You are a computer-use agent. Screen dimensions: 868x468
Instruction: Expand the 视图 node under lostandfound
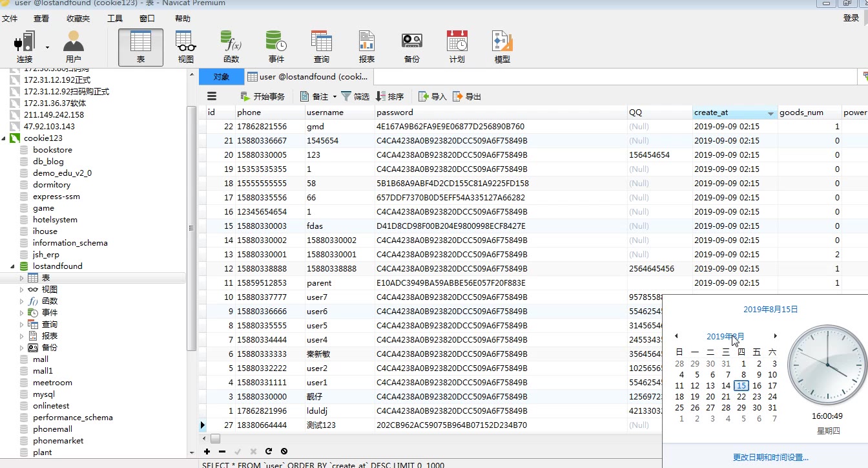21,290
